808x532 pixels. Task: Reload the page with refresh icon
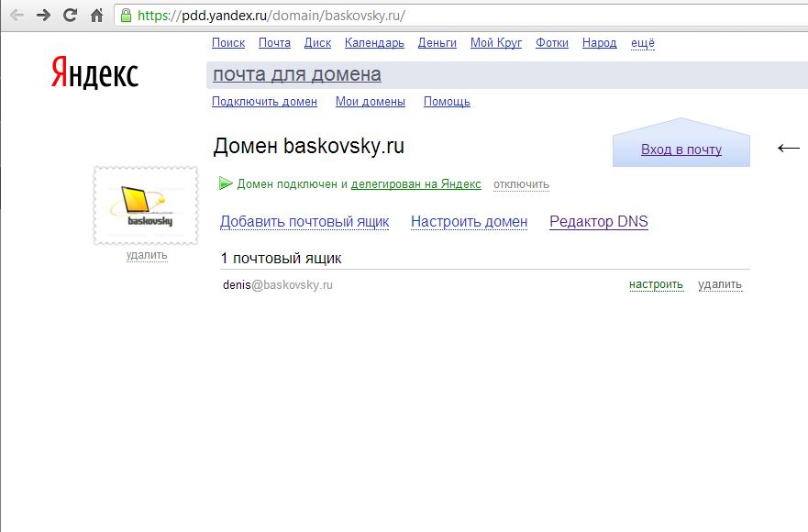[70, 15]
